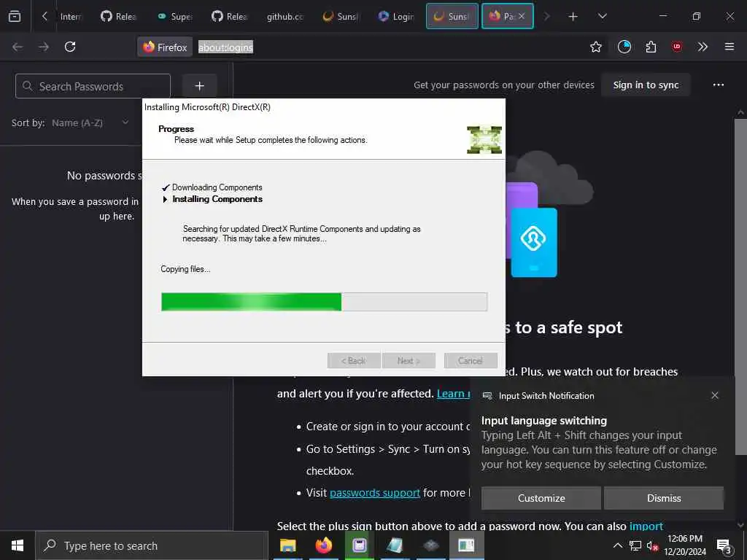Click Next in the DirectX installer
Viewport: 747px width, 560px height.
pos(409,361)
